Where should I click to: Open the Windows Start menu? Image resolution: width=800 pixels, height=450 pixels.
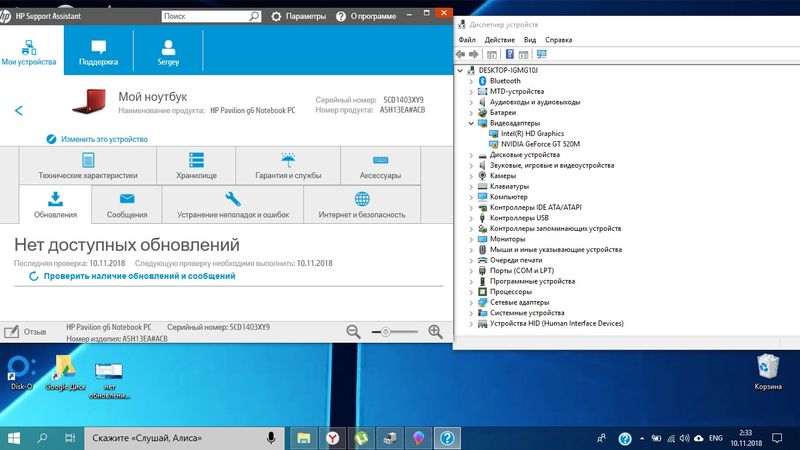click(14, 438)
